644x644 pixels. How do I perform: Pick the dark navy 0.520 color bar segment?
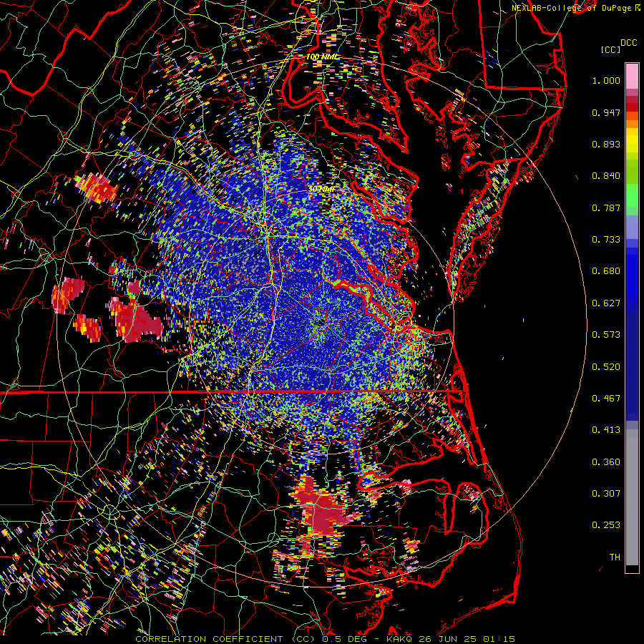[632, 366]
